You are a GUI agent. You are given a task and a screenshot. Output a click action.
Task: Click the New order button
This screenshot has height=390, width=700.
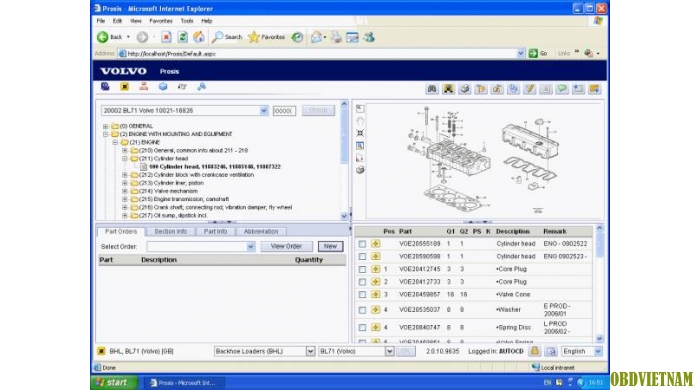tap(330, 246)
